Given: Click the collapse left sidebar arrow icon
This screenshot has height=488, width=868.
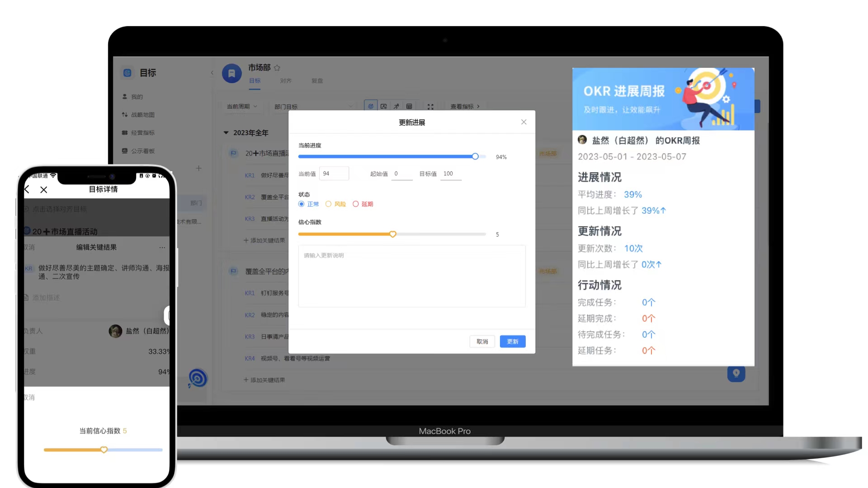Looking at the screenshot, I should click(213, 72).
